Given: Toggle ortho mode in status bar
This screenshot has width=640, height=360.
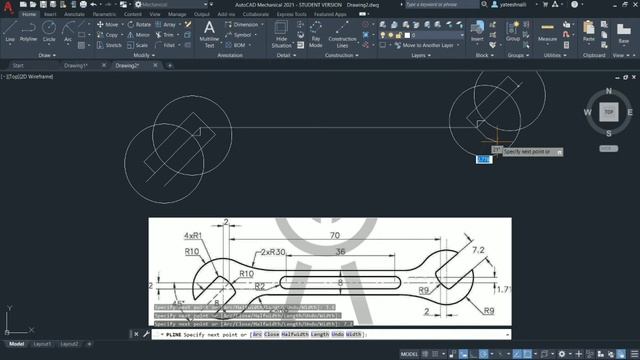Looking at the screenshot, I should (473, 354).
